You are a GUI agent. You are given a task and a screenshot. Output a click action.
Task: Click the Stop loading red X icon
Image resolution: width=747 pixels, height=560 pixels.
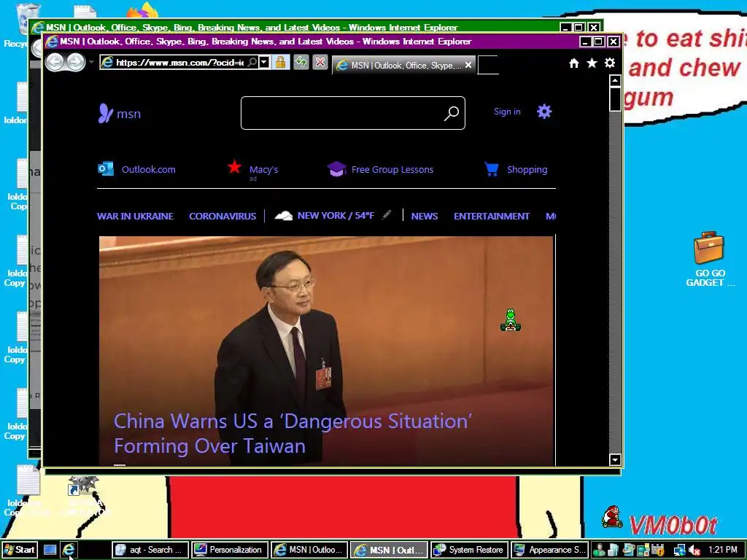pyautogui.click(x=320, y=62)
